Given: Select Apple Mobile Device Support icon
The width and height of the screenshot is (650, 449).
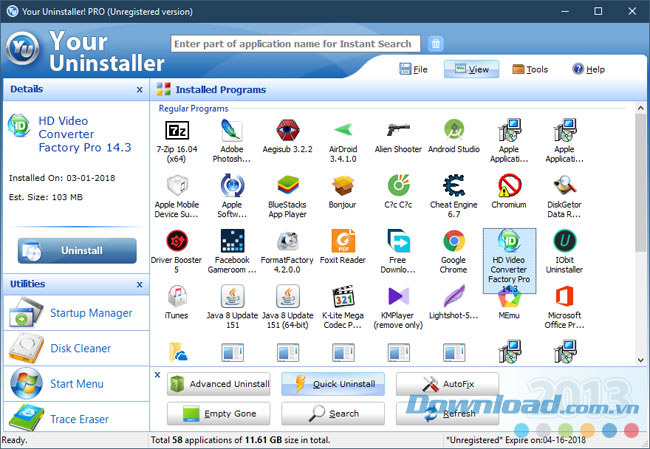Looking at the screenshot, I should 177,186.
